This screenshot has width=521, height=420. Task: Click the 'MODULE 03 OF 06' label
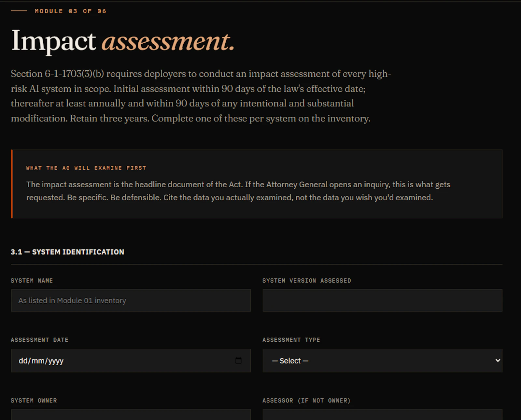tap(71, 11)
